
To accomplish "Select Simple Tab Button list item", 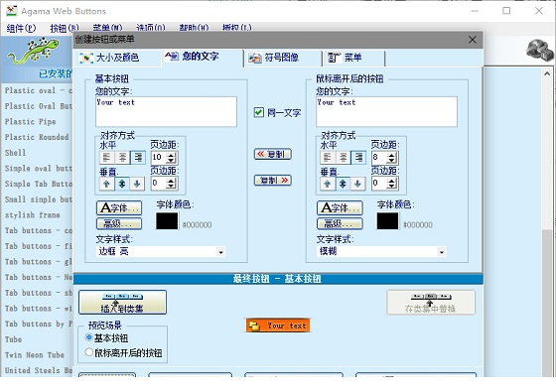I will tap(39, 184).
